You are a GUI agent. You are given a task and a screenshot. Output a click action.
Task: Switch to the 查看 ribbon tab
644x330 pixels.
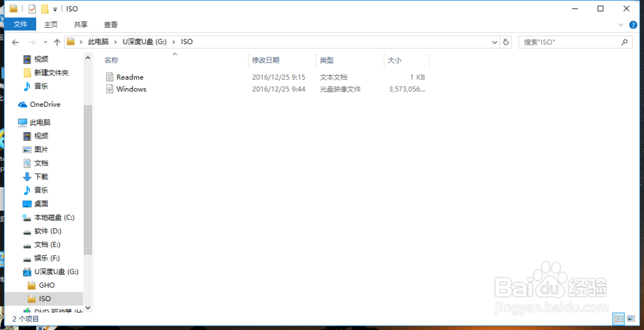point(111,24)
